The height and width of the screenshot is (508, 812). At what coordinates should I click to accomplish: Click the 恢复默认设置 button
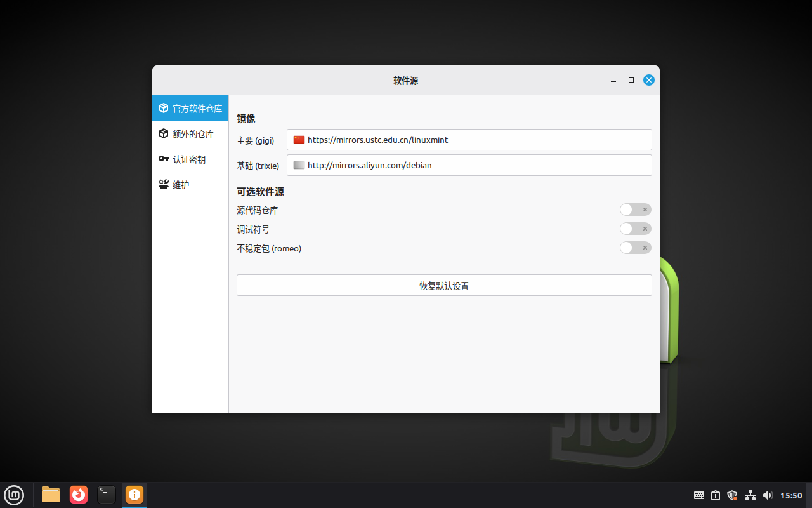point(444,285)
